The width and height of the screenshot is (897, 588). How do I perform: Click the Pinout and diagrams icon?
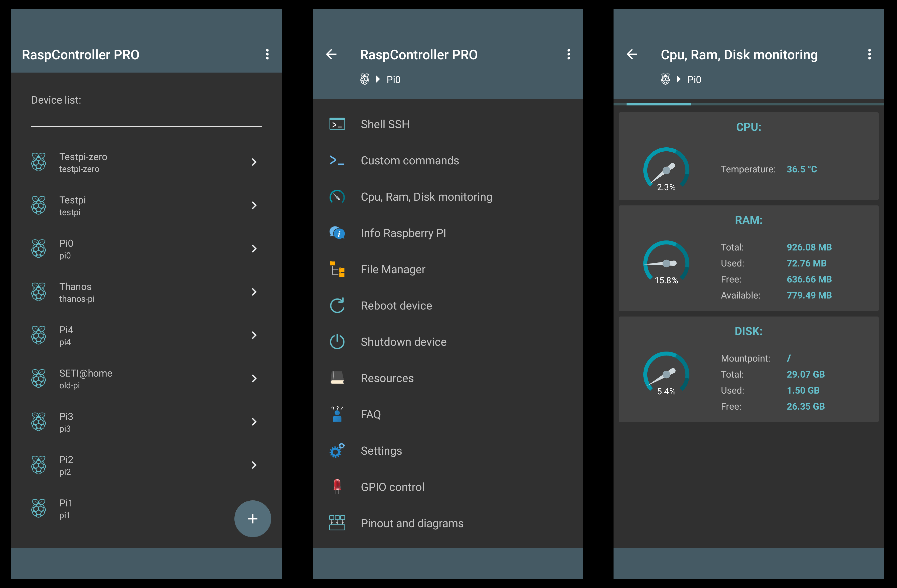[x=337, y=523]
